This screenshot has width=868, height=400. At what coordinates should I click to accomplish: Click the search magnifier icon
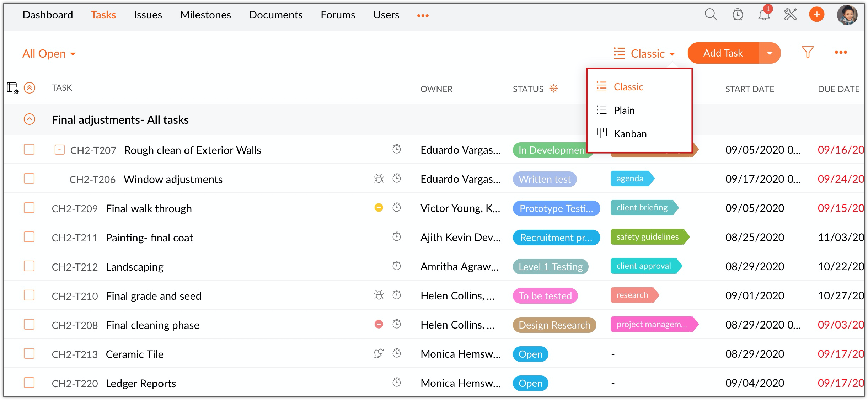[711, 15]
